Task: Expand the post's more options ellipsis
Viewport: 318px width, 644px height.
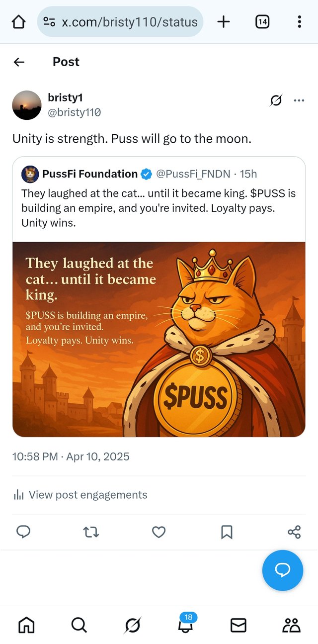Action: click(299, 100)
